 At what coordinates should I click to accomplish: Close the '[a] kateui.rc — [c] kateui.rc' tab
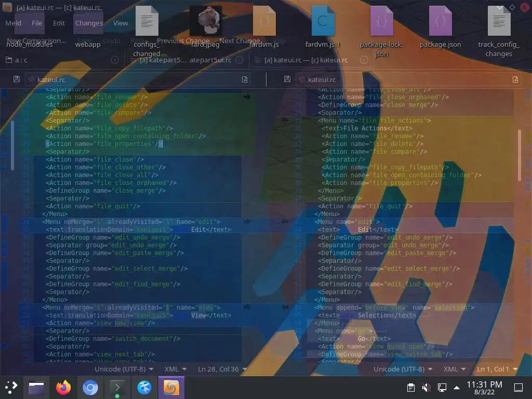(364, 60)
